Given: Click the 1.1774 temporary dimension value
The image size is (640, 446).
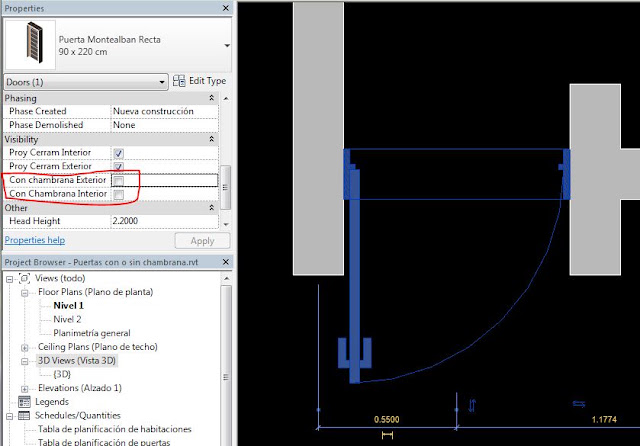Looking at the screenshot, I should click(x=604, y=419).
